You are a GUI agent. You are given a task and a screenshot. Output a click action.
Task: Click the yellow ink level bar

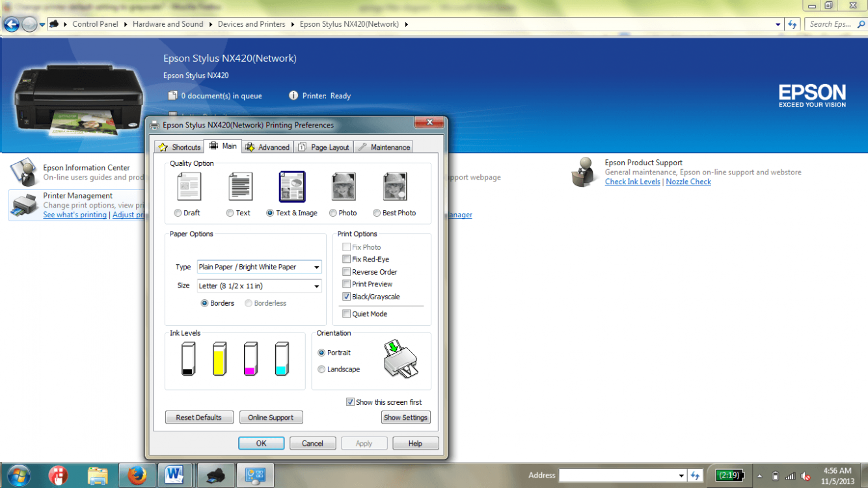[x=220, y=359]
